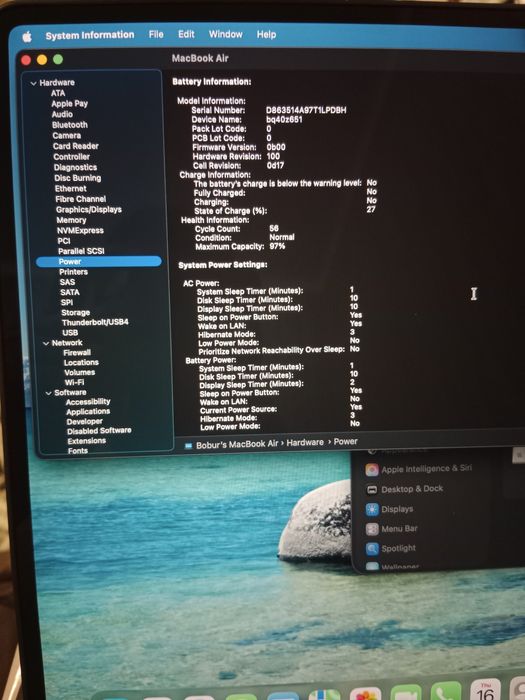
Task: Open Desktop & Dock in System Settings
Action: click(x=404, y=489)
